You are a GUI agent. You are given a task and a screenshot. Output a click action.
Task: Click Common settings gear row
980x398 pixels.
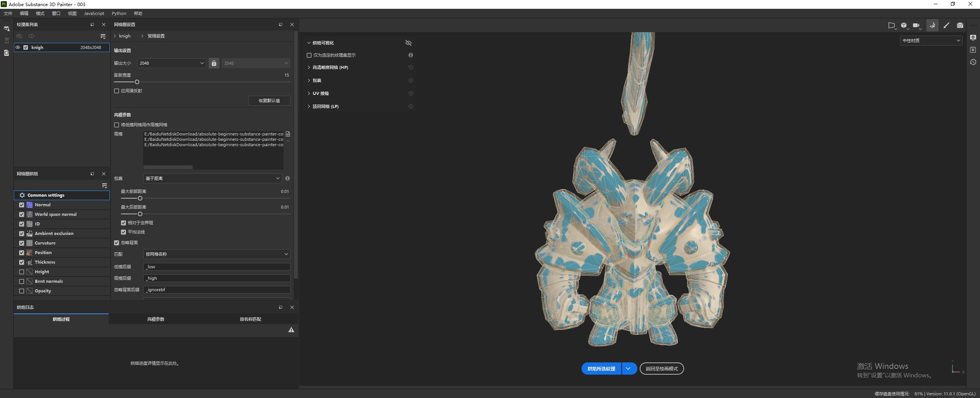pyautogui.click(x=62, y=195)
